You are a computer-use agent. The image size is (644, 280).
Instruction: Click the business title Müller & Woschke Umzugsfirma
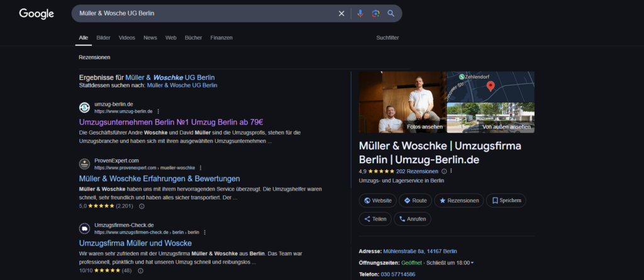[440, 152]
